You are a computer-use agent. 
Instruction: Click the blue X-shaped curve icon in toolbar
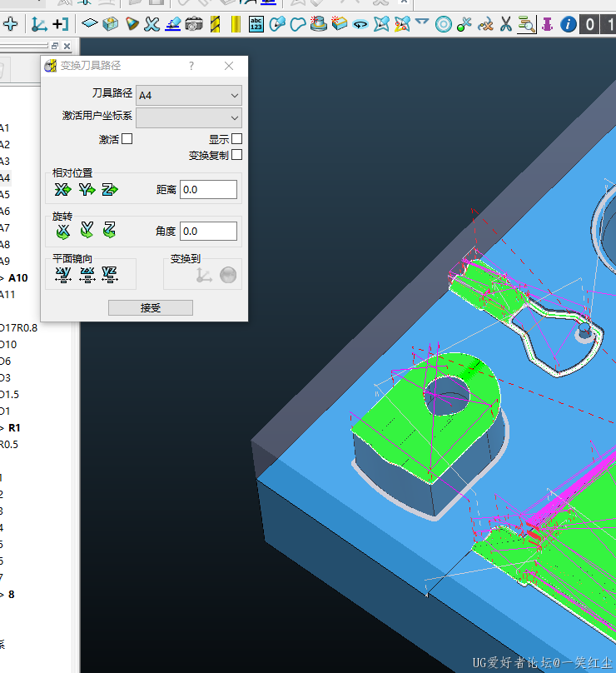pyautogui.click(x=152, y=24)
